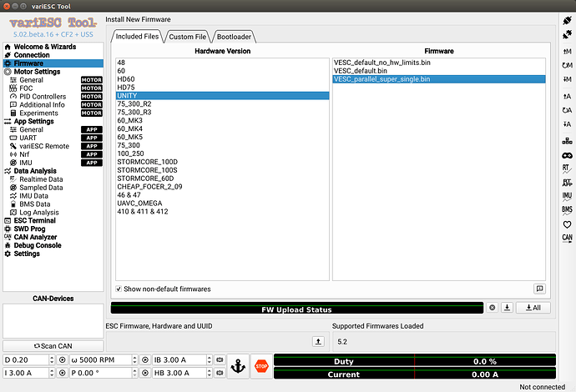Click the CAN-Devices list box
Screen dimensions: 576x392
tap(53, 321)
